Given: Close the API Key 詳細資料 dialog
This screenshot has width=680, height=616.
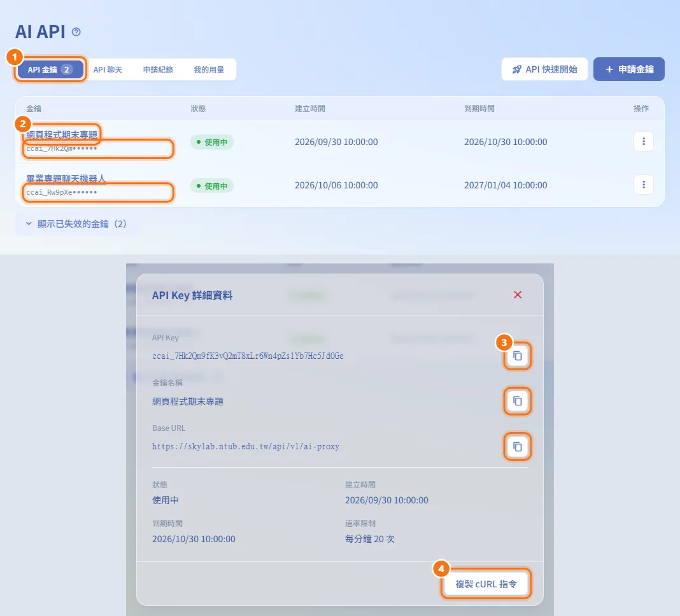Looking at the screenshot, I should [x=518, y=295].
